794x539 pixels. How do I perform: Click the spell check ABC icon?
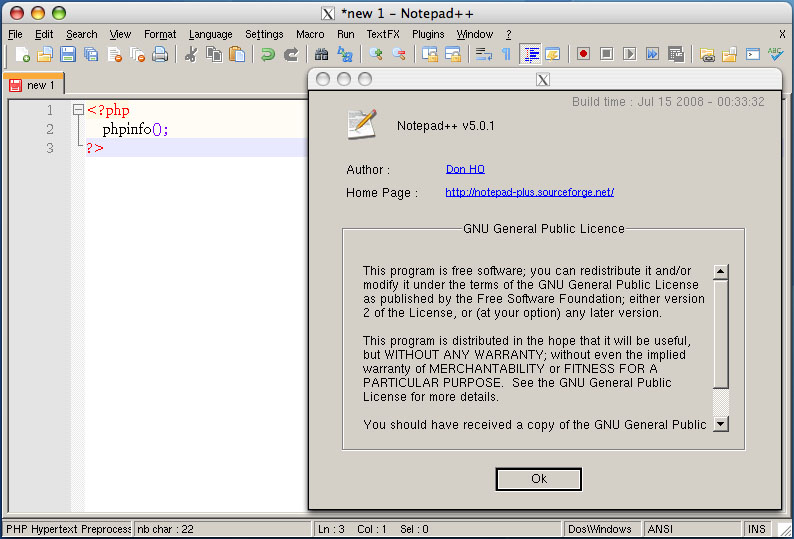coord(775,55)
